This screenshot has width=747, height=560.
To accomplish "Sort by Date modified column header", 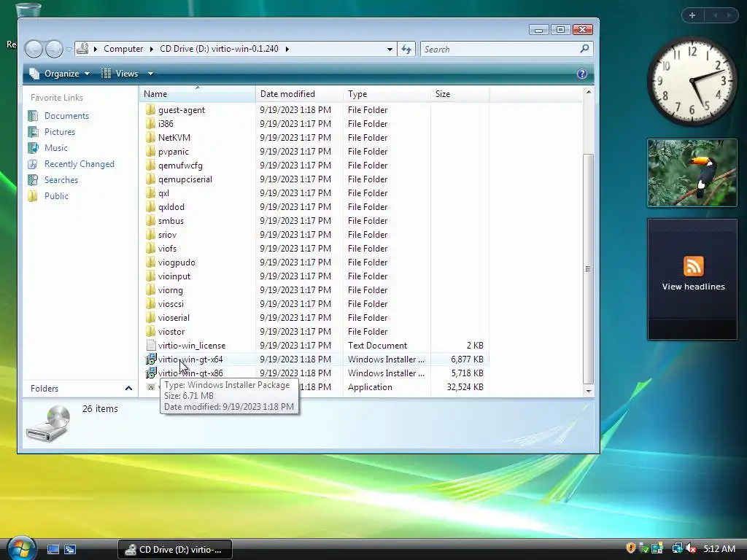I will [x=298, y=94].
